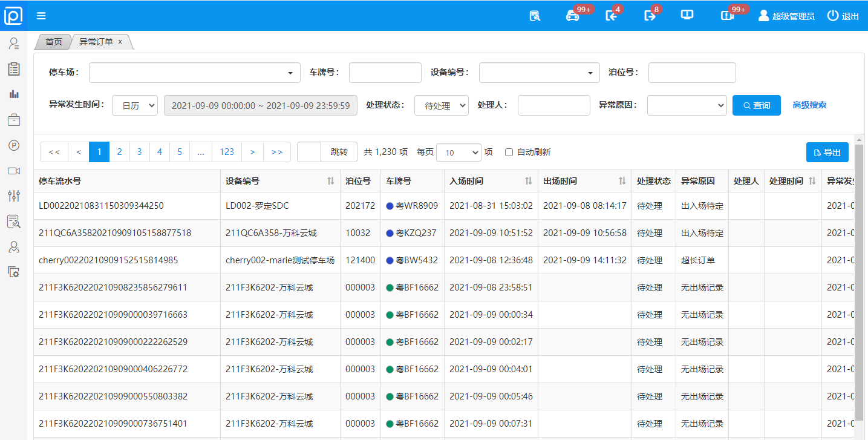Image resolution: width=868 pixels, height=440 pixels.
Task: Click the 退出 logout power icon
Action: coord(843,16)
